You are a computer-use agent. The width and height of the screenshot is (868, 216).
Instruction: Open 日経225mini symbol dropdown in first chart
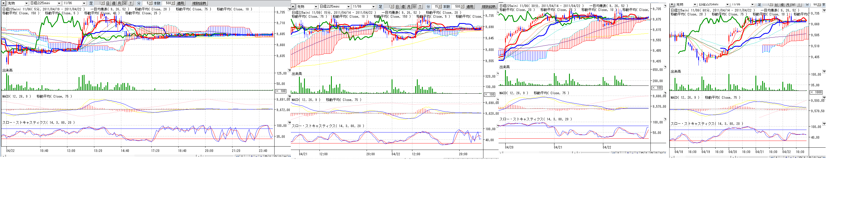coord(59,3)
